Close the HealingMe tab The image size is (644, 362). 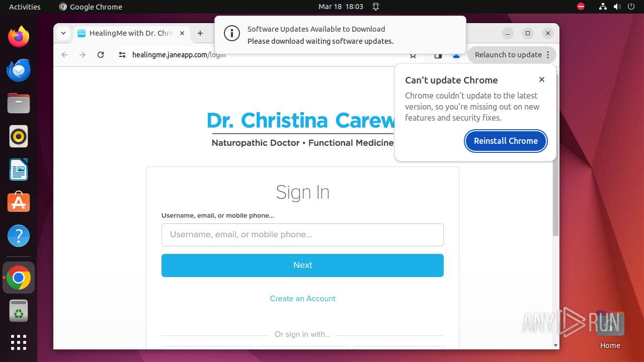tap(182, 33)
